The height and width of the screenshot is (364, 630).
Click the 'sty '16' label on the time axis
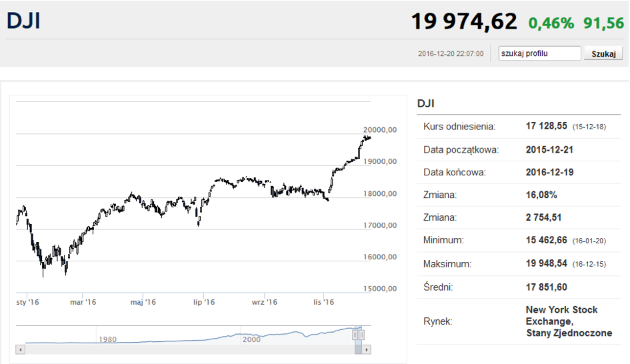point(28,302)
